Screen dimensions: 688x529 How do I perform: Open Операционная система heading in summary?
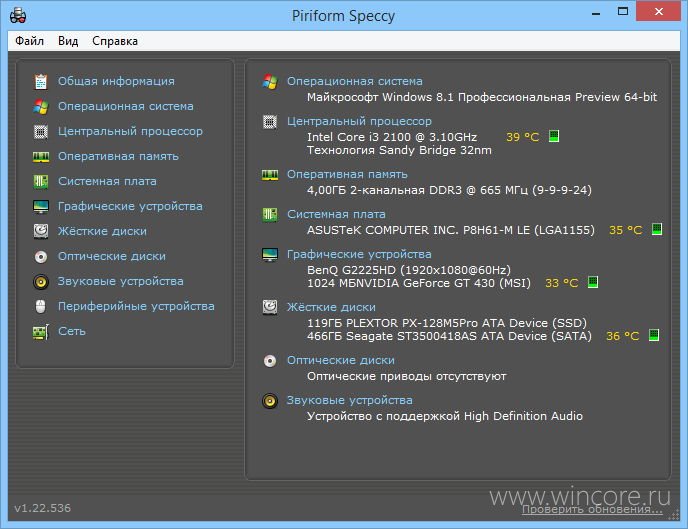coord(355,81)
